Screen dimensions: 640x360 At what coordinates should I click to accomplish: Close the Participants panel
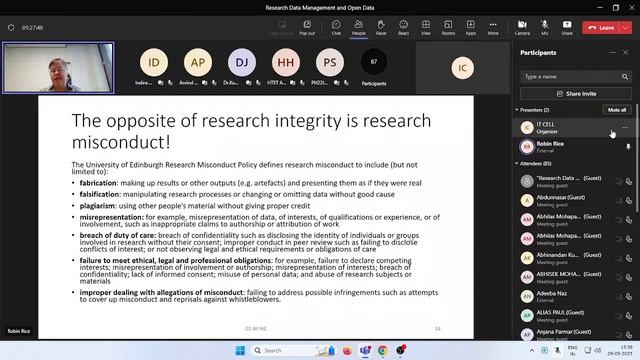(x=625, y=53)
